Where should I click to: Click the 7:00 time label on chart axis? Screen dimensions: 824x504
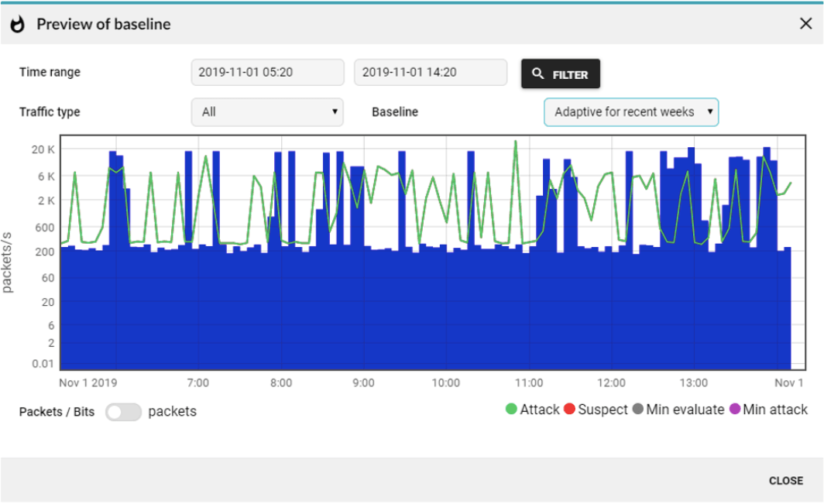(198, 383)
